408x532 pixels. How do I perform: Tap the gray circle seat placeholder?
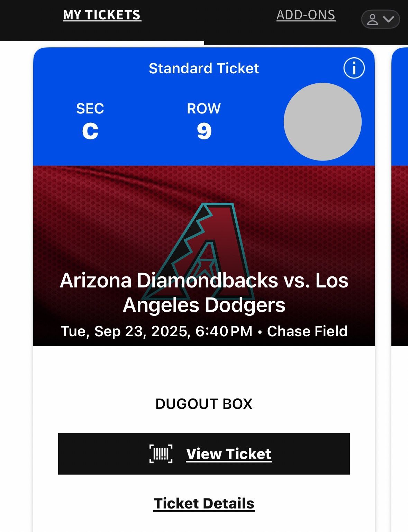coord(323,122)
